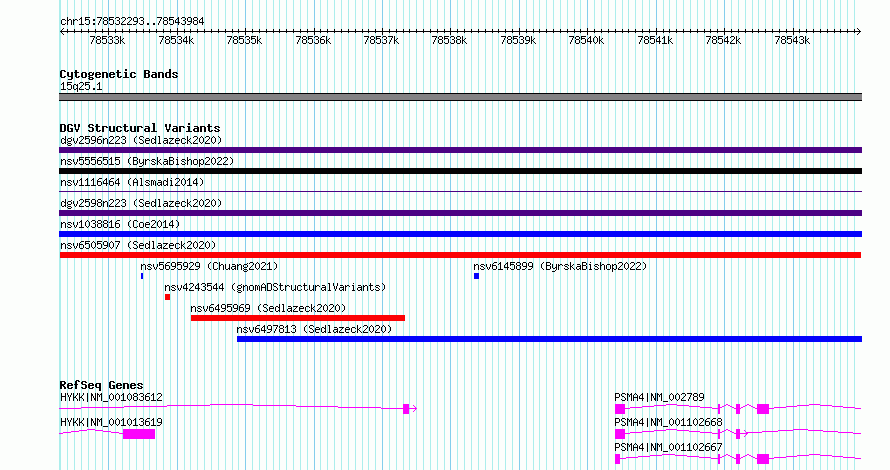Select the red bar of nsv6495969
Screen dimensions: 890x470
pos(298,318)
